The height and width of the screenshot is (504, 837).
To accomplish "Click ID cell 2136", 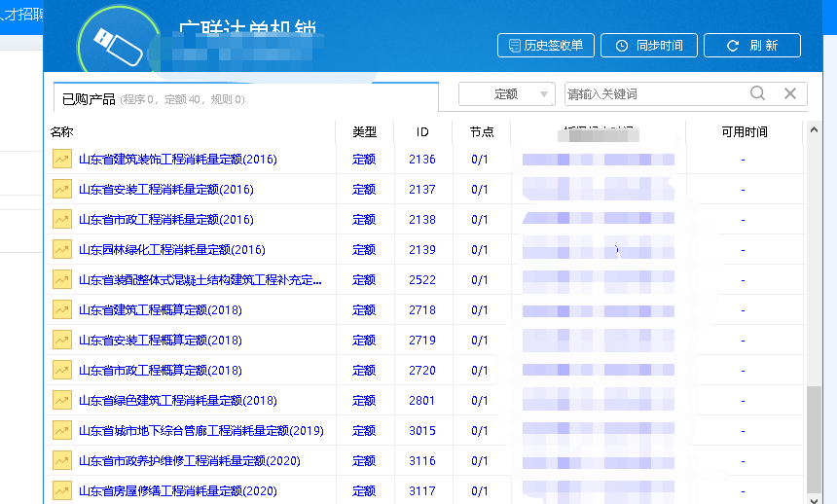I will pos(422,160).
